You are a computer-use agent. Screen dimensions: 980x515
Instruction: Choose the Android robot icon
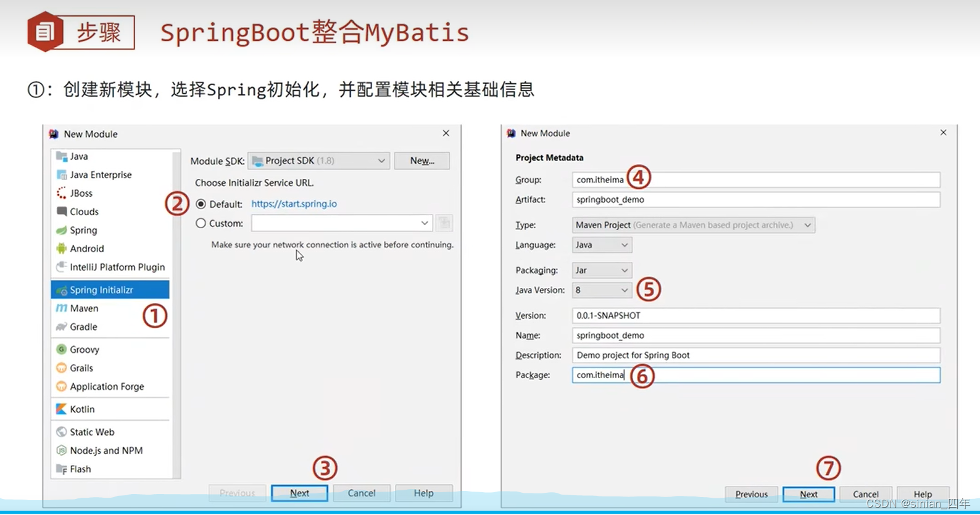(x=62, y=249)
